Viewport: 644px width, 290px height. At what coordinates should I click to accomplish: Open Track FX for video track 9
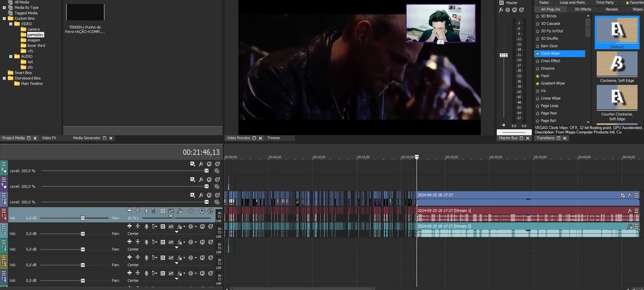click(201, 179)
